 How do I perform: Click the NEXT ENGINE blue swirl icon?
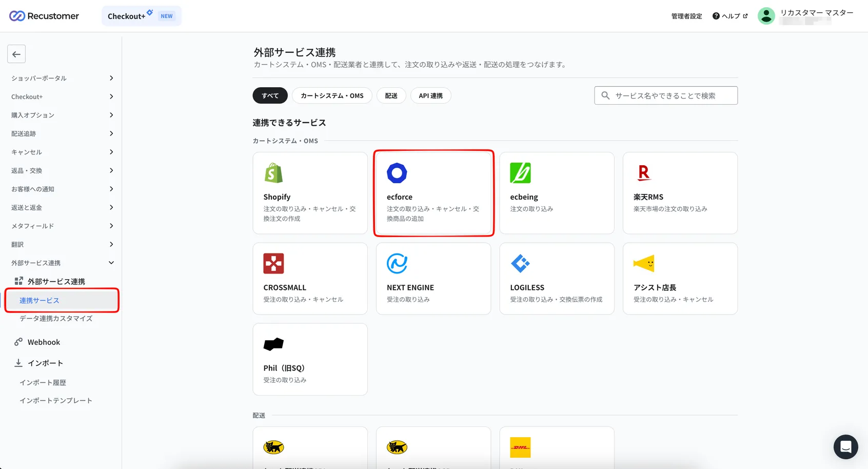[397, 264]
